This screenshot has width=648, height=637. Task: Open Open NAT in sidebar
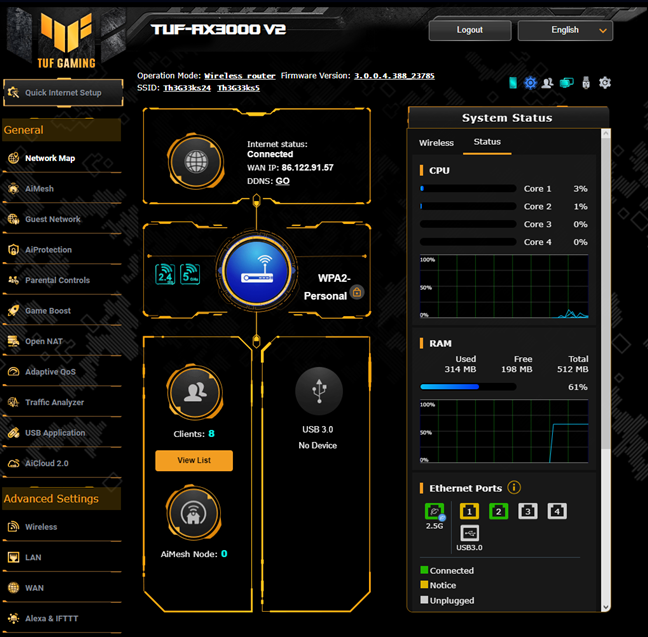62,341
